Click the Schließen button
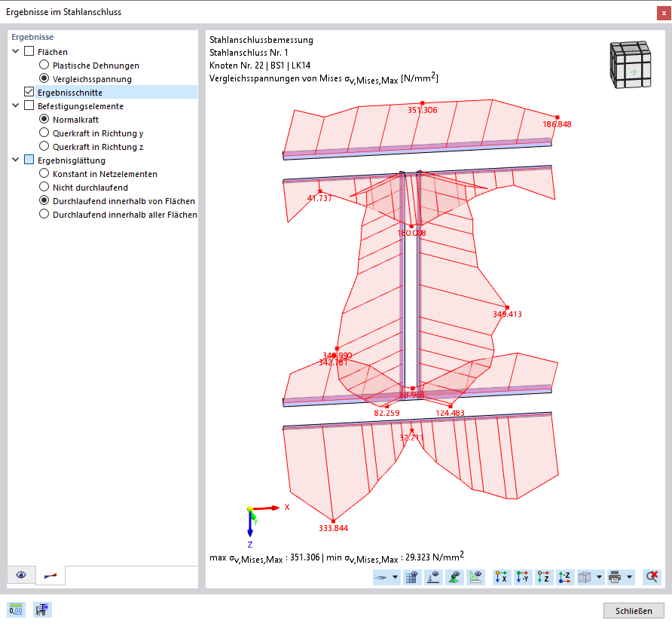This screenshot has width=672, height=626. point(634,611)
